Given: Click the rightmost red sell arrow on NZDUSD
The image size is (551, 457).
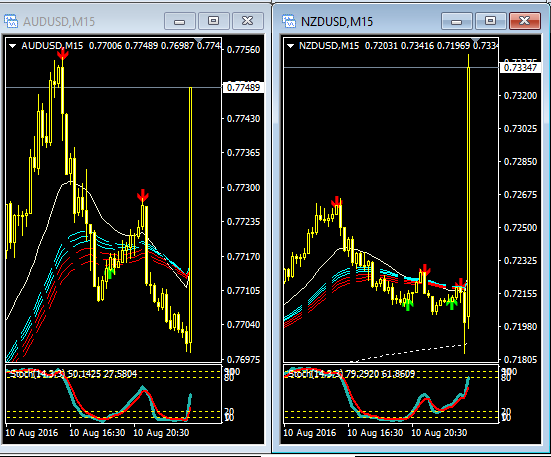Looking at the screenshot, I should click(x=460, y=283).
